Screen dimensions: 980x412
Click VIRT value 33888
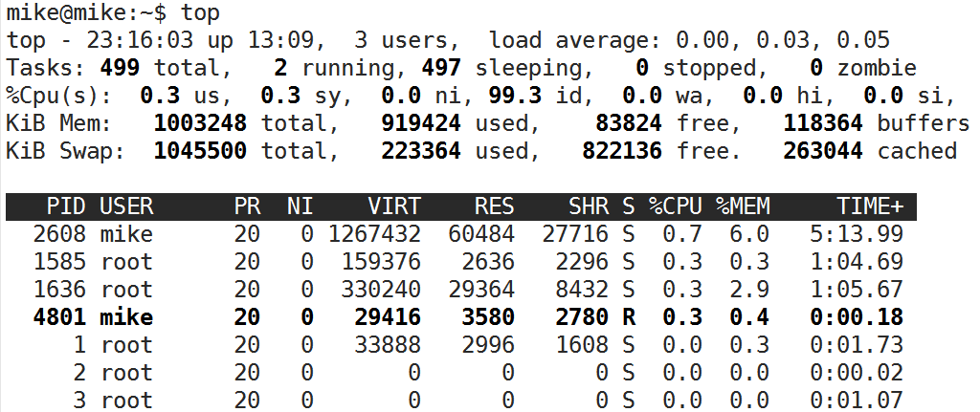[x=388, y=344]
